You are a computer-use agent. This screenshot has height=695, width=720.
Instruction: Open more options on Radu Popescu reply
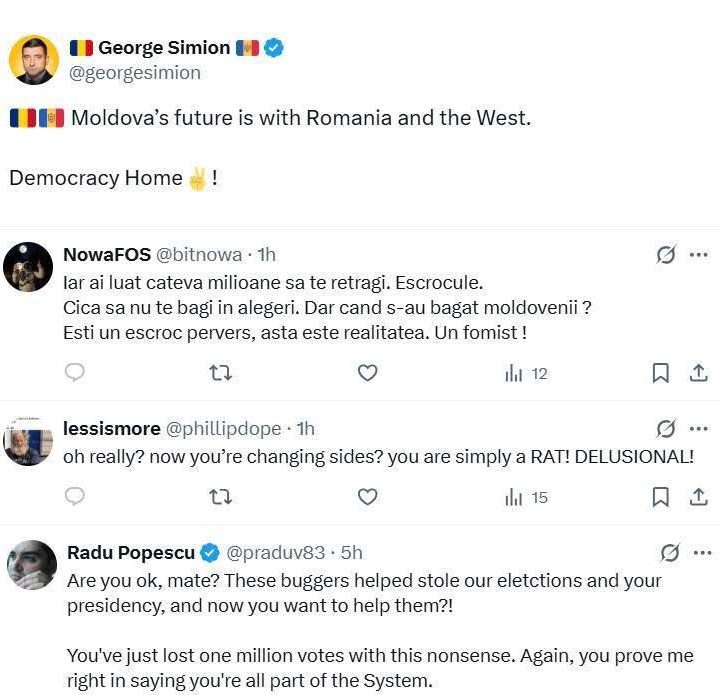pyautogui.click(x=702, y=553)
